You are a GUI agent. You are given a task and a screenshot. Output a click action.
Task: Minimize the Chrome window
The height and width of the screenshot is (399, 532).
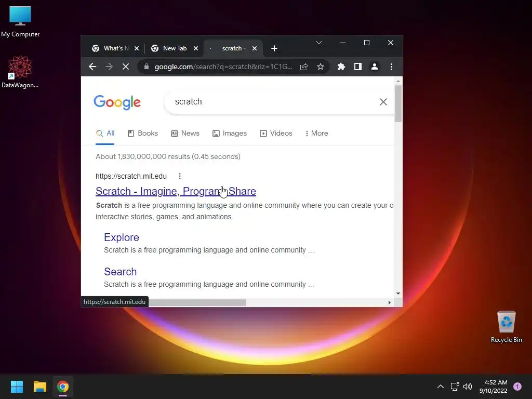343,43
